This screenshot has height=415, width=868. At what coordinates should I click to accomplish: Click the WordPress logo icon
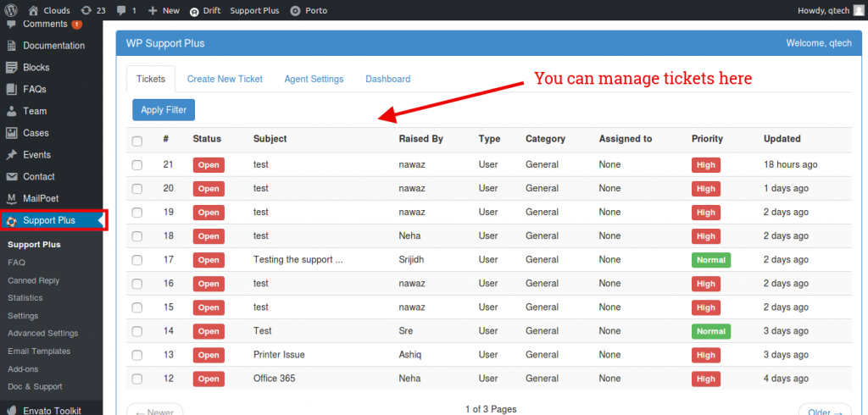(11, 10)
